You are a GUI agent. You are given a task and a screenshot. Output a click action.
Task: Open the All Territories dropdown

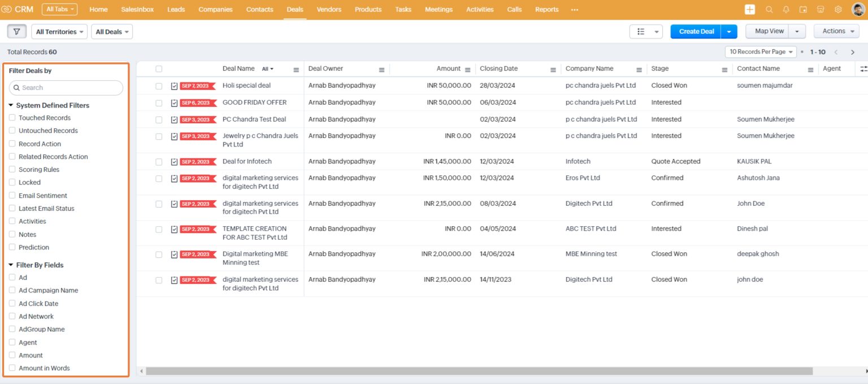59,31
